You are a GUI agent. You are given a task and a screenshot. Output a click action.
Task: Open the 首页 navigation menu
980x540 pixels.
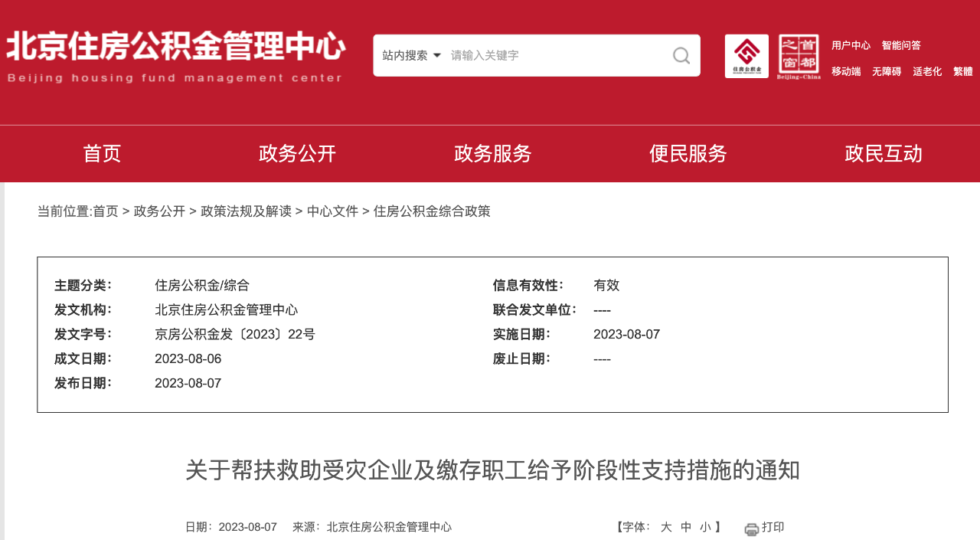102,154
